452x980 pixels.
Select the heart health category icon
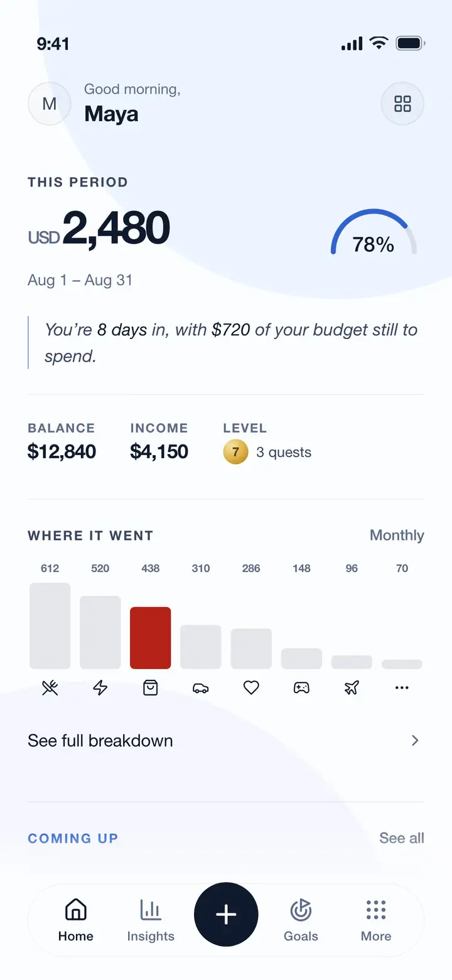tap(251, 688)
